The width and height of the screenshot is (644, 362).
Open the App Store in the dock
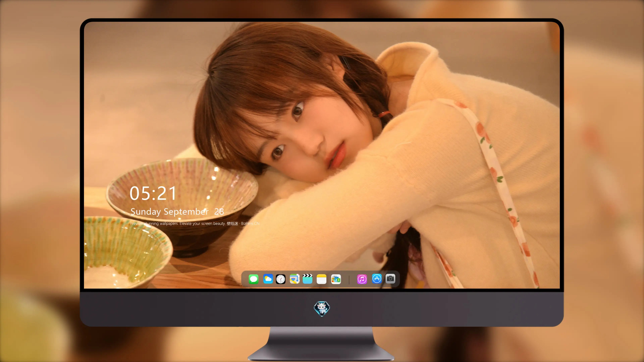pos(377,279)
